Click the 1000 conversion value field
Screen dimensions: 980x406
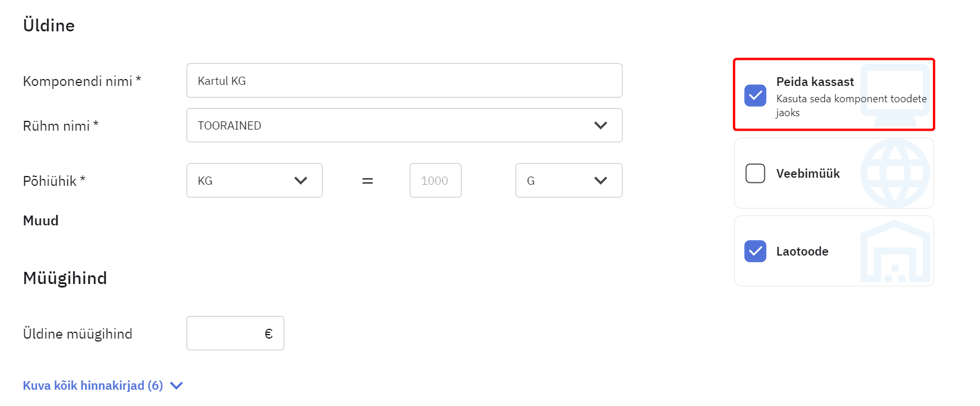(x=435, y=181)
